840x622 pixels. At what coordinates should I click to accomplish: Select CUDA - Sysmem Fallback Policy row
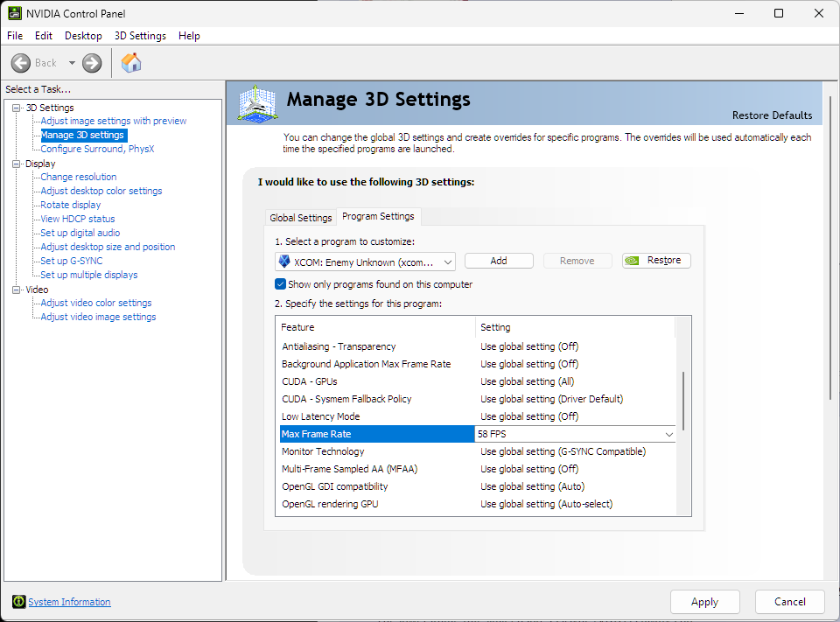point(478,399)
